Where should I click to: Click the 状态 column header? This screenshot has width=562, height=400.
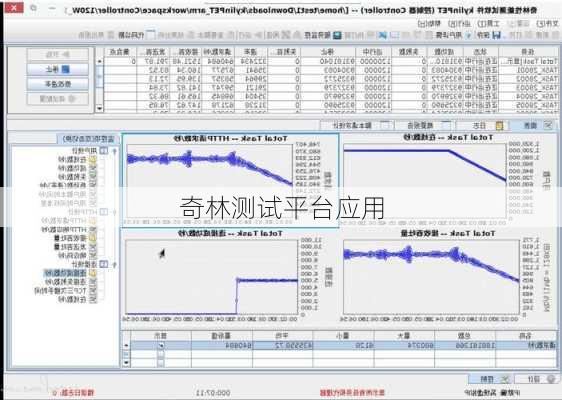(480, 52)
